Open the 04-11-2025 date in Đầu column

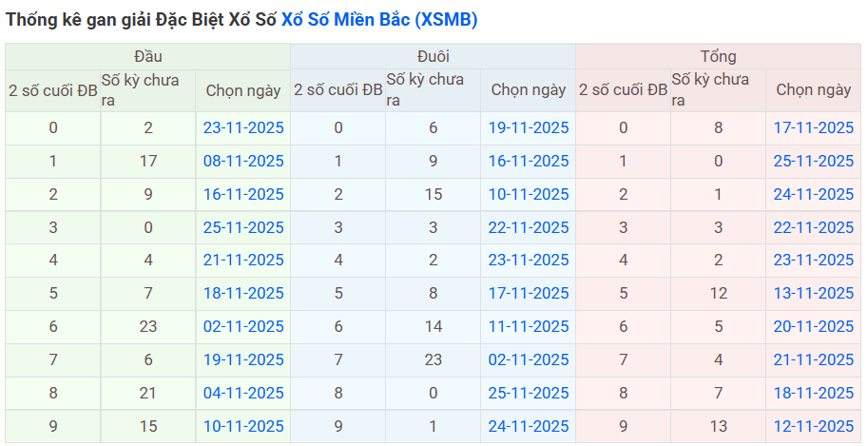[243, 393]
